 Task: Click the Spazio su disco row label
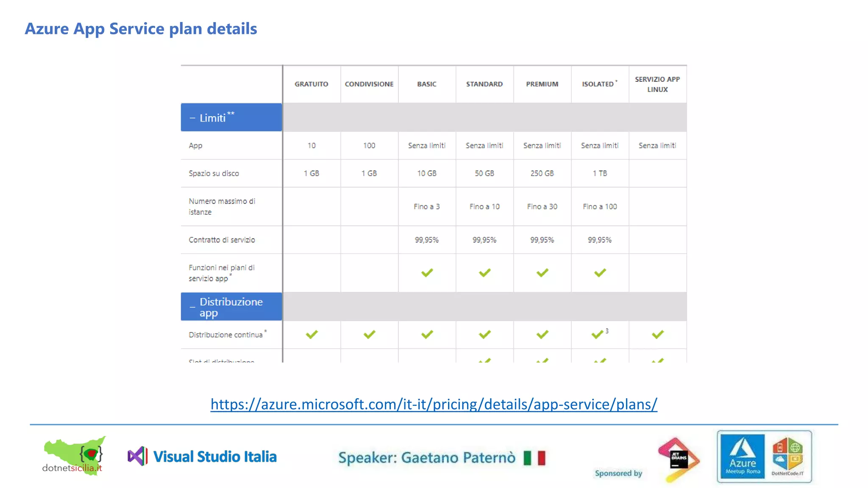[214, 173]
